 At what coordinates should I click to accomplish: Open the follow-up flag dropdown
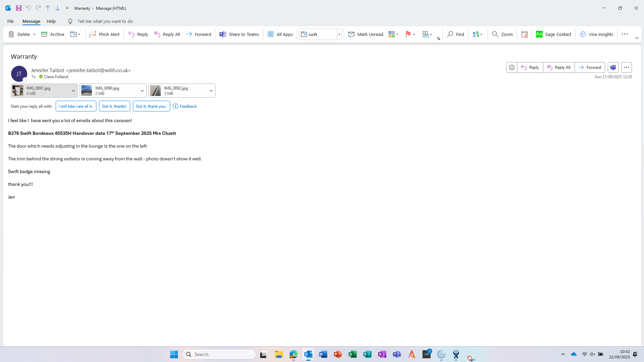414,34
